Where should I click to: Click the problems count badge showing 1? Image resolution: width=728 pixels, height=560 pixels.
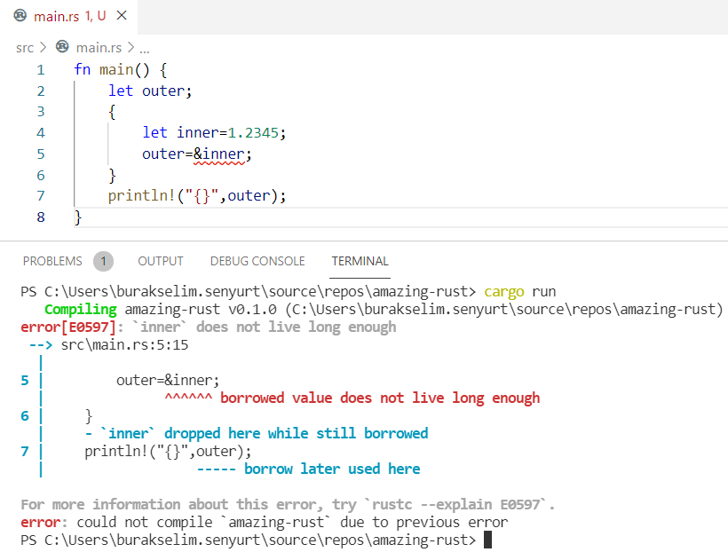[x=103, y=261]
